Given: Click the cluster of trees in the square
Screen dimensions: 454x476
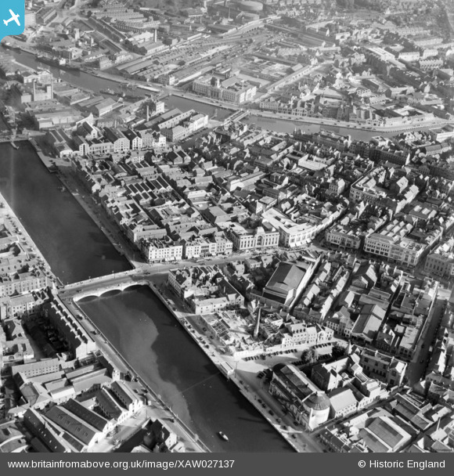Looking at the screenshot, I should pyautogui.click(x=309, y=355).
